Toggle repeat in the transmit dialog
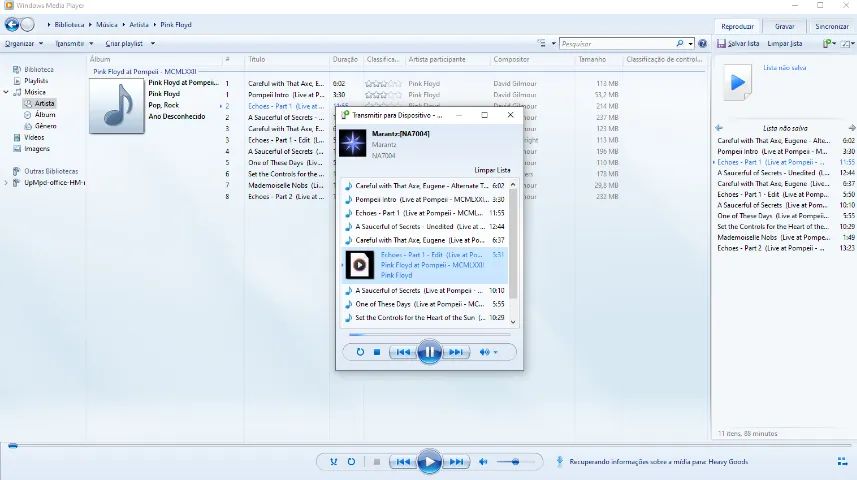 tap(360, 352)
